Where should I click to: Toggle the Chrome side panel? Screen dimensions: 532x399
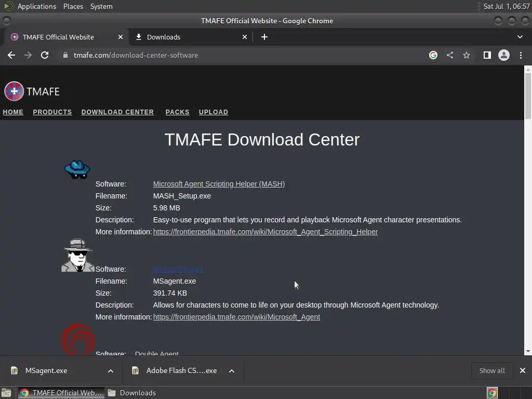point(487,55)
